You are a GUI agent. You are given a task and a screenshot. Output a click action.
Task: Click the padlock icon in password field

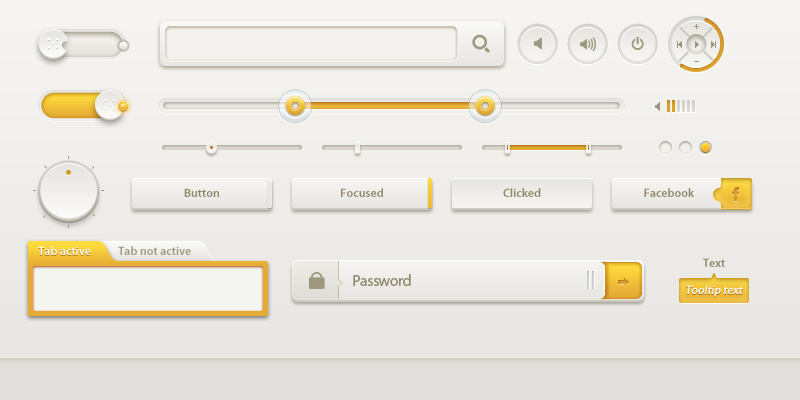(x=317, y=282)
